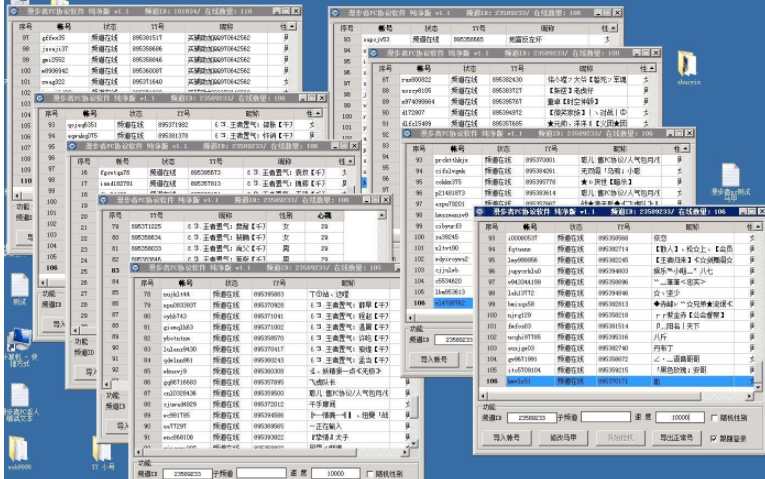Focus 频道ID field in window starting at row 78
Image resolution: width=765 pixels, height=479 pixels.
coord(187,474)
